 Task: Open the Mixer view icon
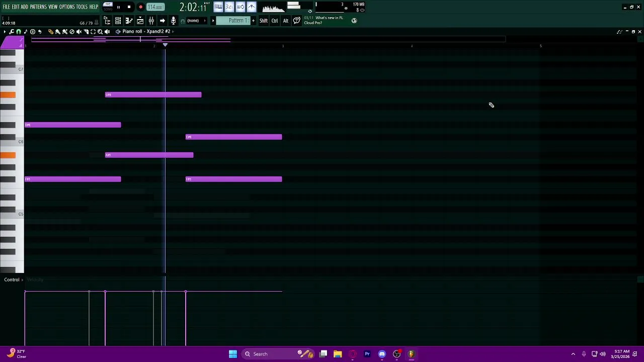(151, 21)
